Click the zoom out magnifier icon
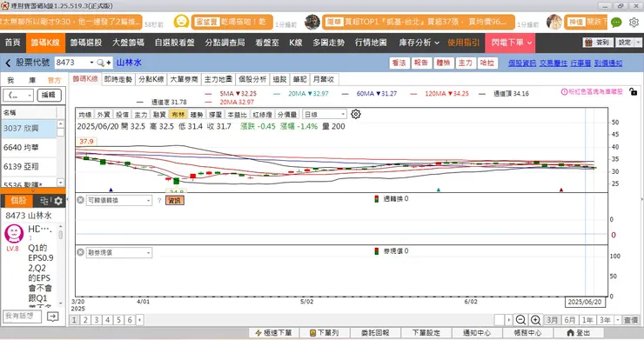 [x=520, y=320]
